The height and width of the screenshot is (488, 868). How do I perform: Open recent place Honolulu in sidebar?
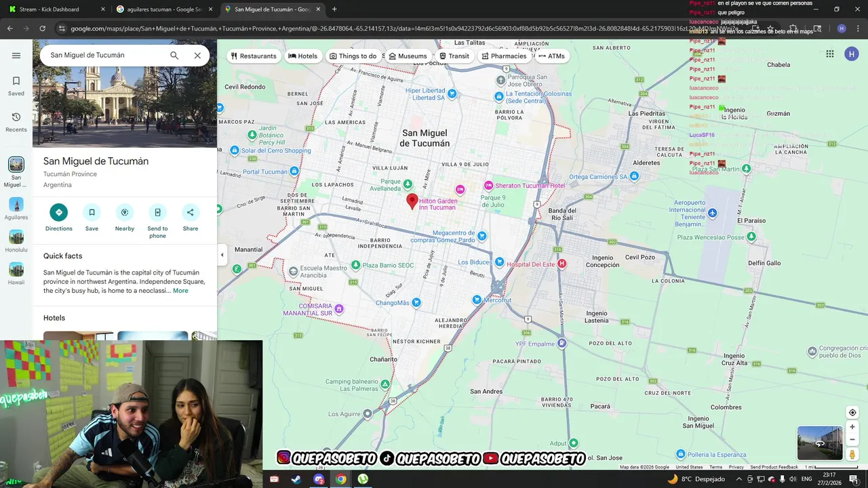[16, 241]
